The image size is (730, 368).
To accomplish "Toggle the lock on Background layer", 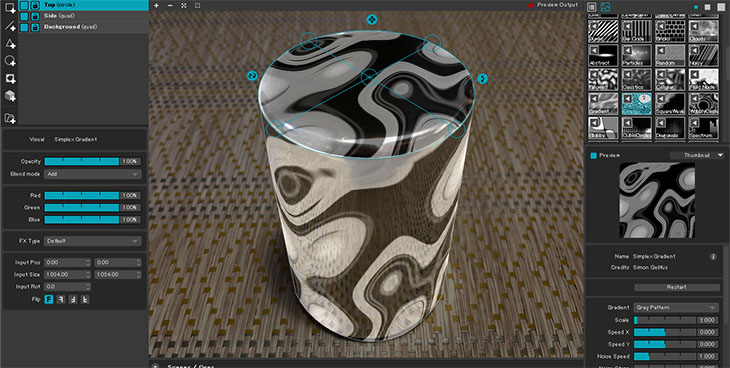I will click(35, 27).
